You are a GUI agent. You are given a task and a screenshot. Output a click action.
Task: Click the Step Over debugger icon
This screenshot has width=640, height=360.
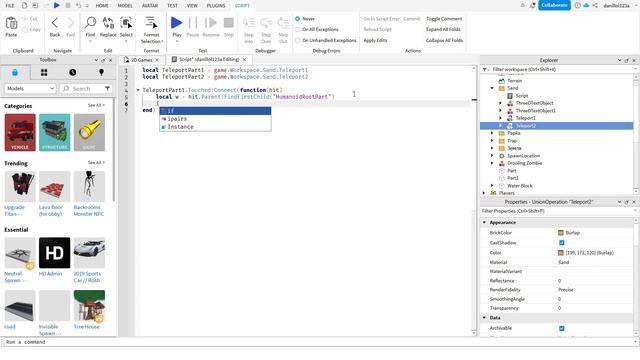pos(266,23)
